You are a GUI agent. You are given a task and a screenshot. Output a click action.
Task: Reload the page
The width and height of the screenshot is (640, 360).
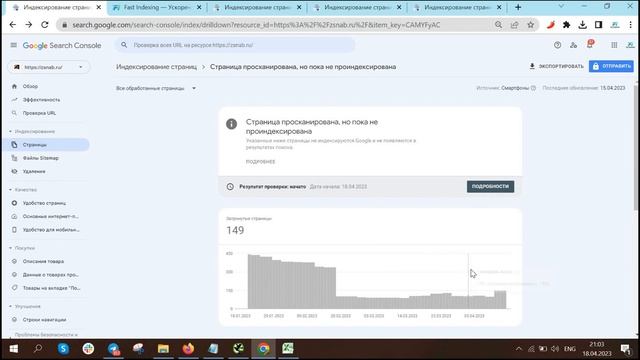click(44, 25)
